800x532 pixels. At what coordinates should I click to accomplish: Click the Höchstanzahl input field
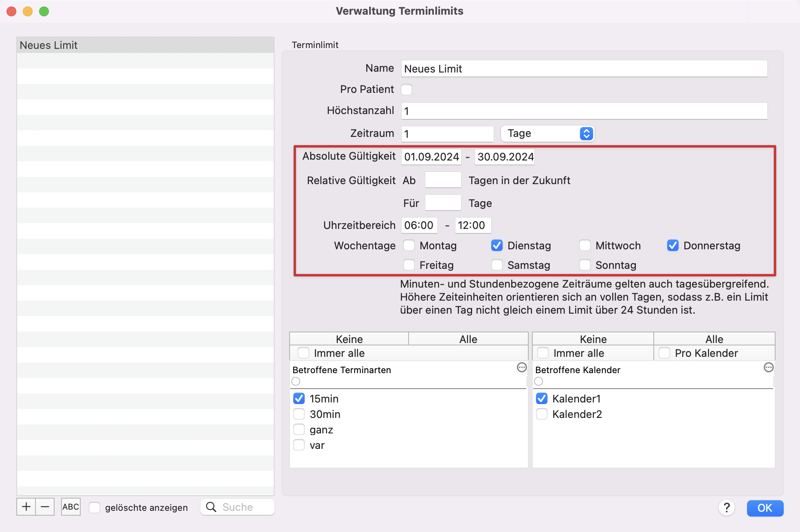(x=585, y=111)
